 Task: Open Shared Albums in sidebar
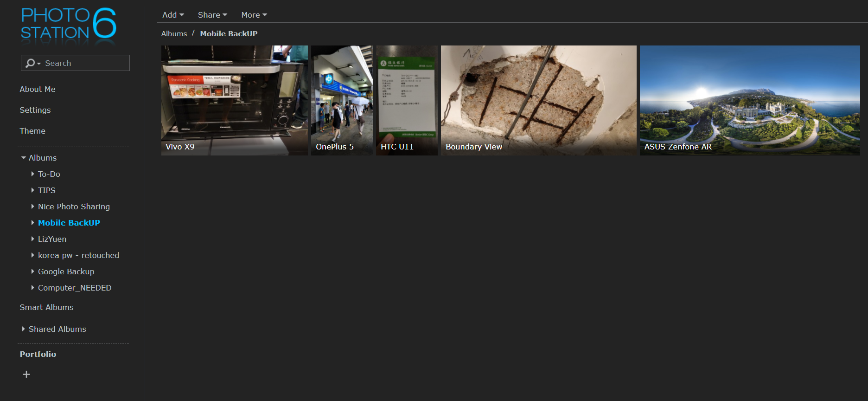(57, 329)
